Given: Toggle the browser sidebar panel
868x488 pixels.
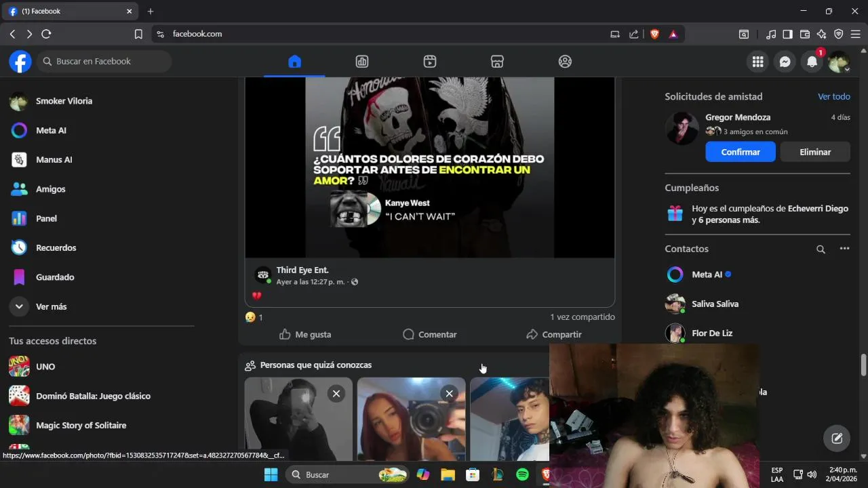Looking at the screenshot, I should [x=787, y=34].
